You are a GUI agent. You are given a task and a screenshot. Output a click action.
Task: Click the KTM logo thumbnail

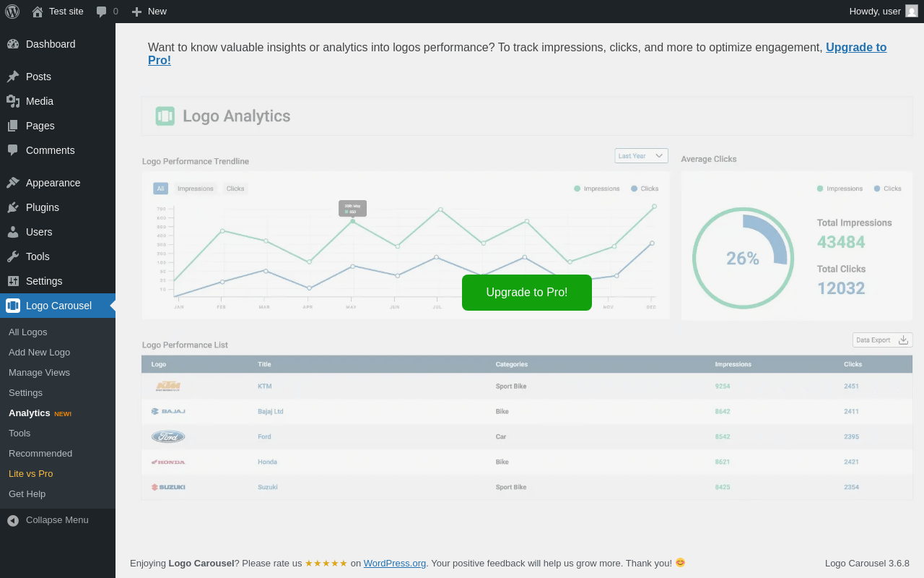pos(168,386)
